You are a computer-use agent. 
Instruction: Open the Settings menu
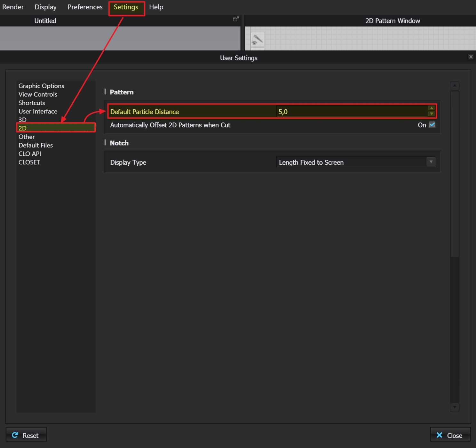(x=126, y=7)
